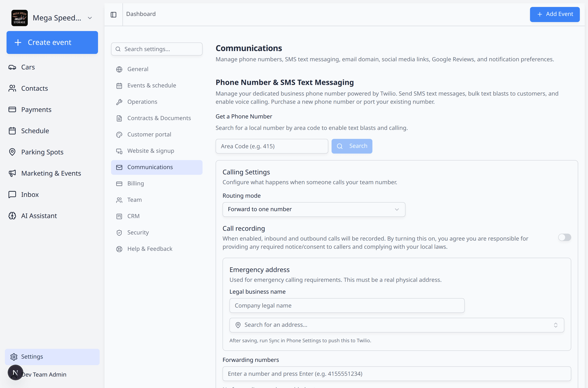This screenshot has height=388, width=588.
Task: Focus the Forwarding numbers input field
Action: [x=396, y=374]
